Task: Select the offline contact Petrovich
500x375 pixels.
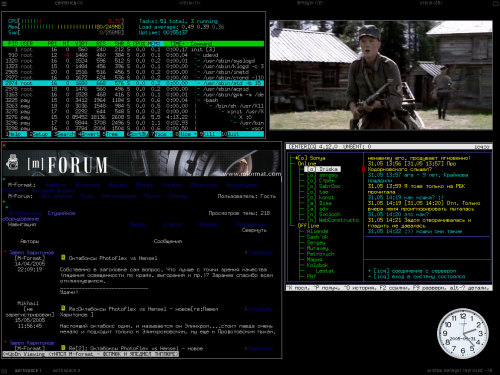Action: tap(320, 254)
